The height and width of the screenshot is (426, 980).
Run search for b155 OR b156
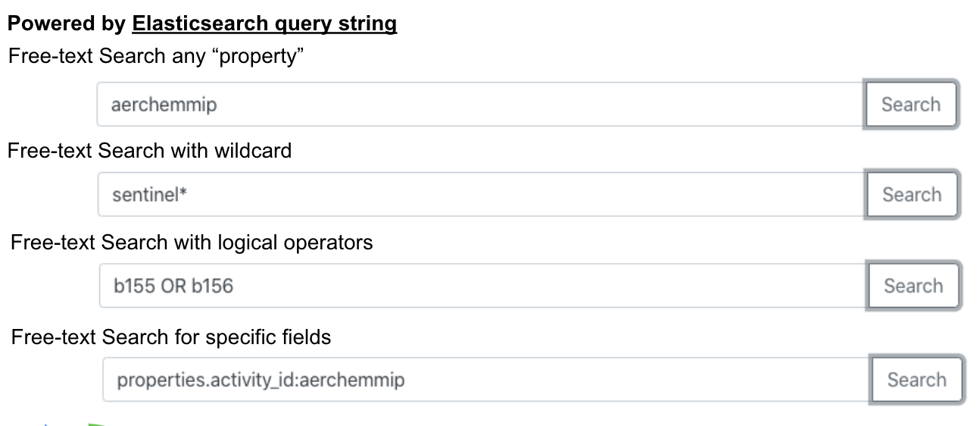tap(913, 286)
